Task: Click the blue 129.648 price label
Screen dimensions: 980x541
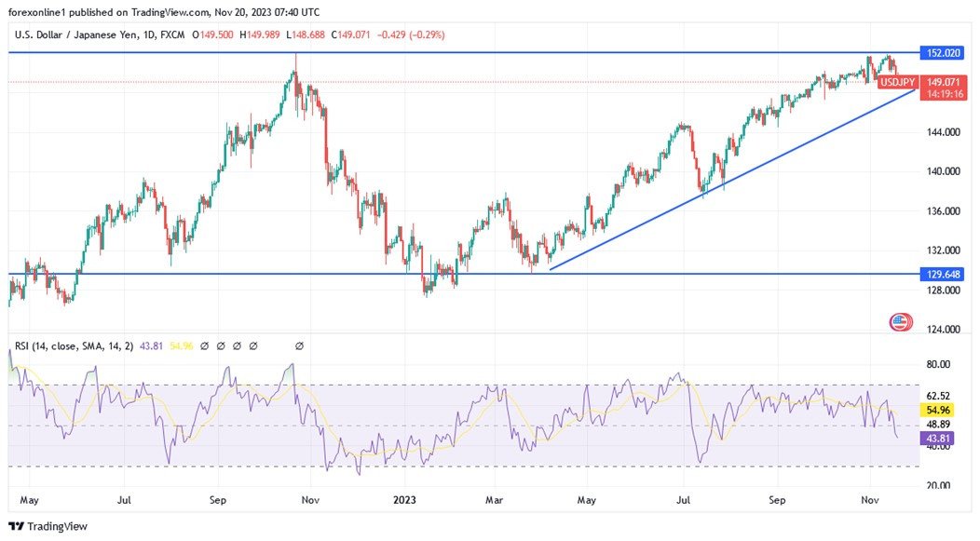Action: coord(945,274)
